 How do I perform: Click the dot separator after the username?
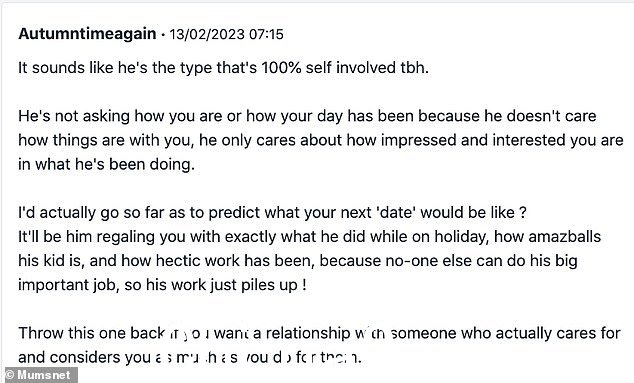coord(163,35)
